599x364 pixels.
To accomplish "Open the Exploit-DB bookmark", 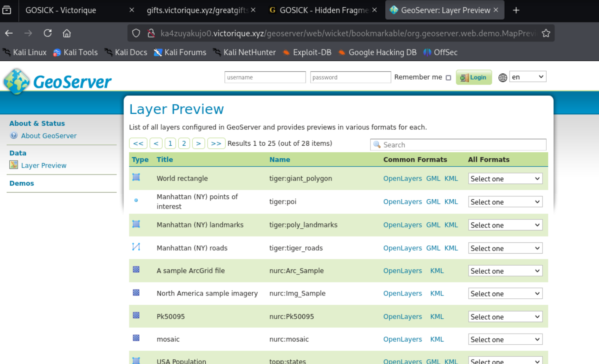I will pyautogui.click(x=307, y=52).
